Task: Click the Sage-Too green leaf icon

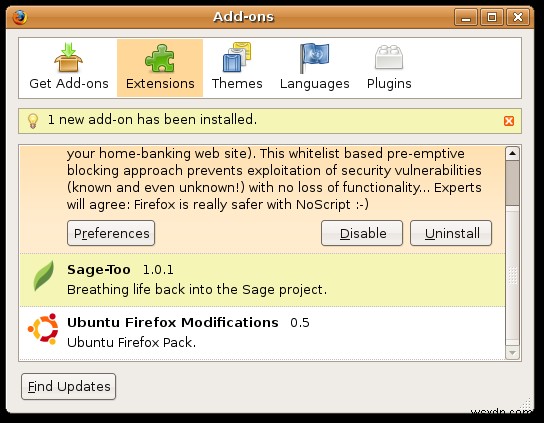Action: [44, 276]
